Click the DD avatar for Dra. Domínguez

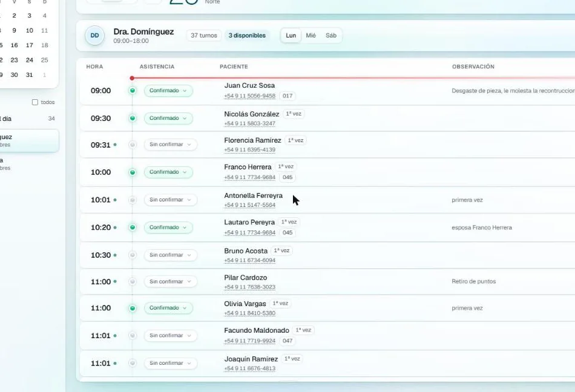[x=94, y=36]
